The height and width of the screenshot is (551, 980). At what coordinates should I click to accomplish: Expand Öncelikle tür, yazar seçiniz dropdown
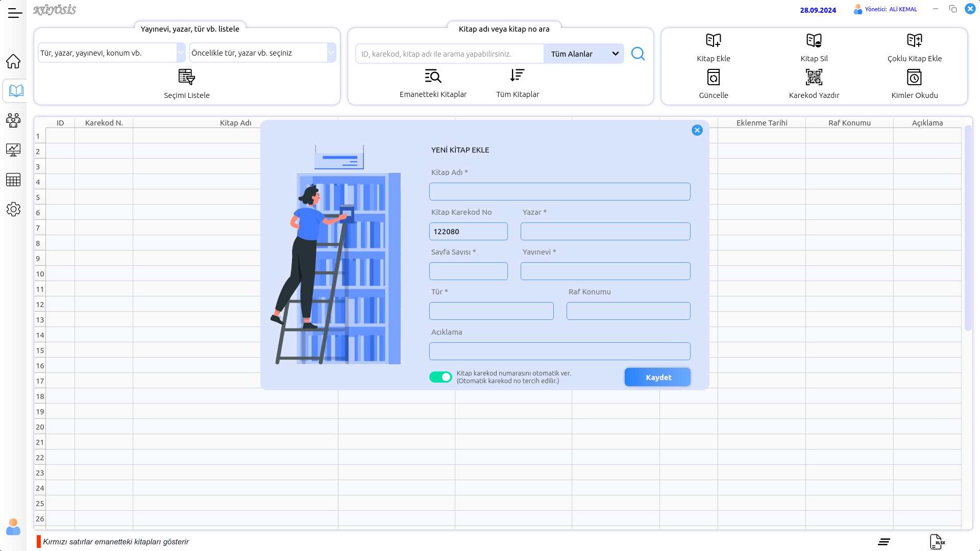[x=331, y=53]
